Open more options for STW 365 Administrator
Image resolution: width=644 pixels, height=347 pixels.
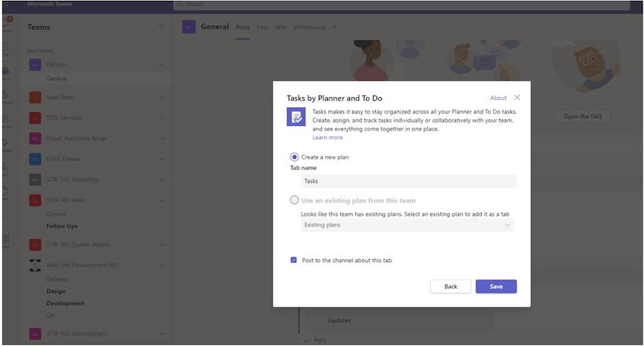(161, 334)
